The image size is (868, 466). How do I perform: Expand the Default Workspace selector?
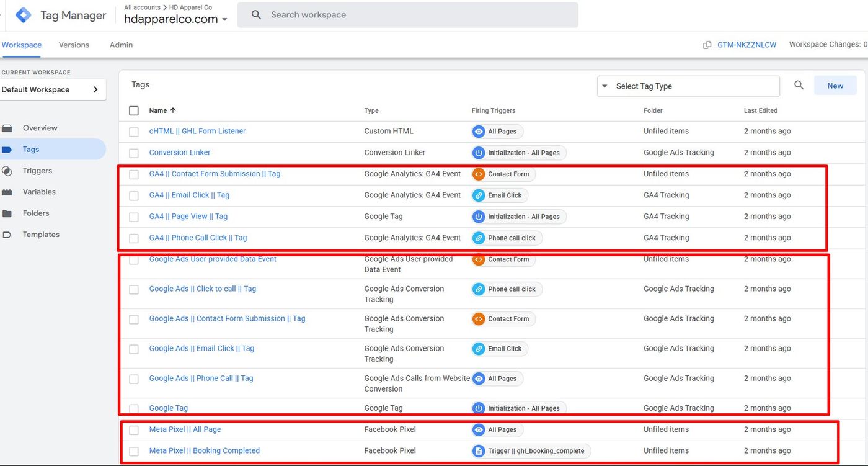point(53,89)
